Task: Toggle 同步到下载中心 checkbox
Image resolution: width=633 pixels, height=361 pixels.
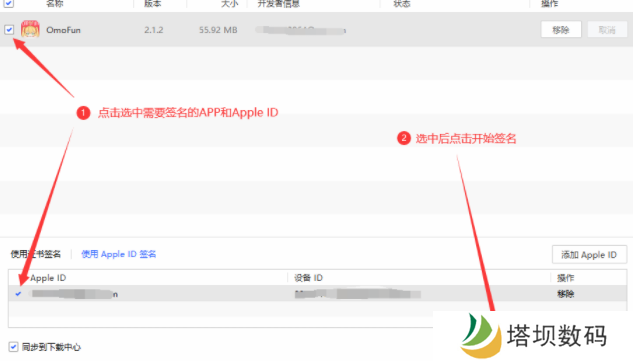Action: pos(13,347)
